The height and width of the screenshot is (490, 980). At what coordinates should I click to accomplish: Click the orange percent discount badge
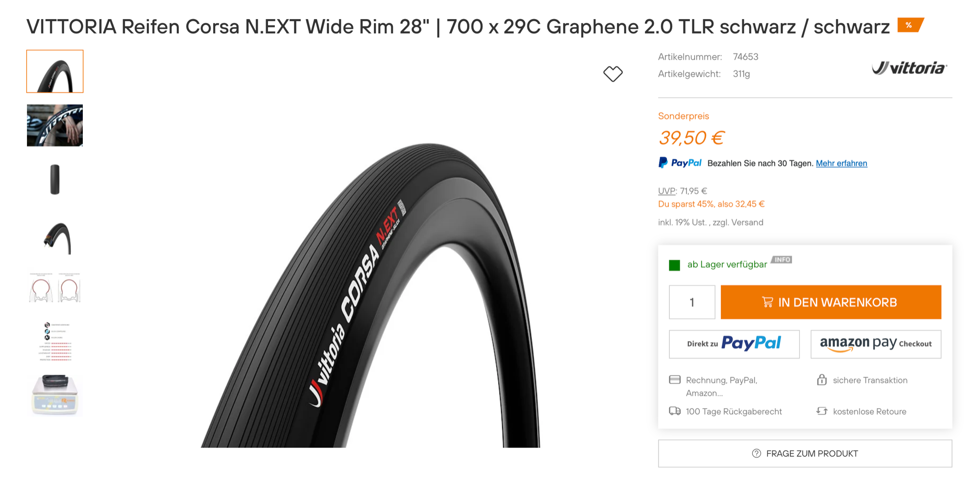tap(910, 25)
